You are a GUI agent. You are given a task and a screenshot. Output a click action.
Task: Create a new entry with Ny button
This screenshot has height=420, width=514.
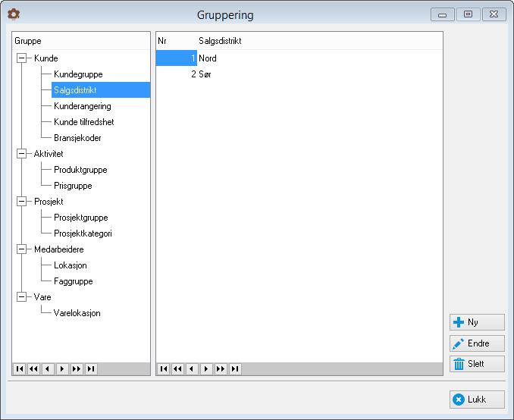[x=477, y=322]
